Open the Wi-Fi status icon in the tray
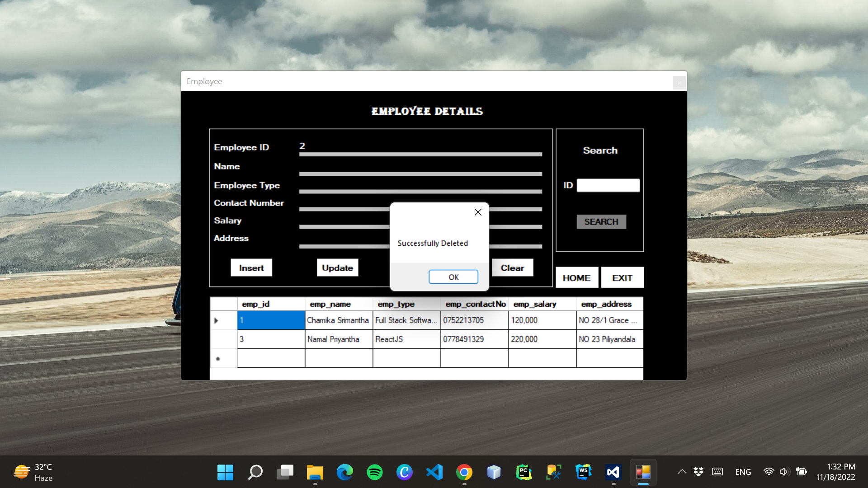The width and height of the screenshot is (868, 488). click(769, 471)
